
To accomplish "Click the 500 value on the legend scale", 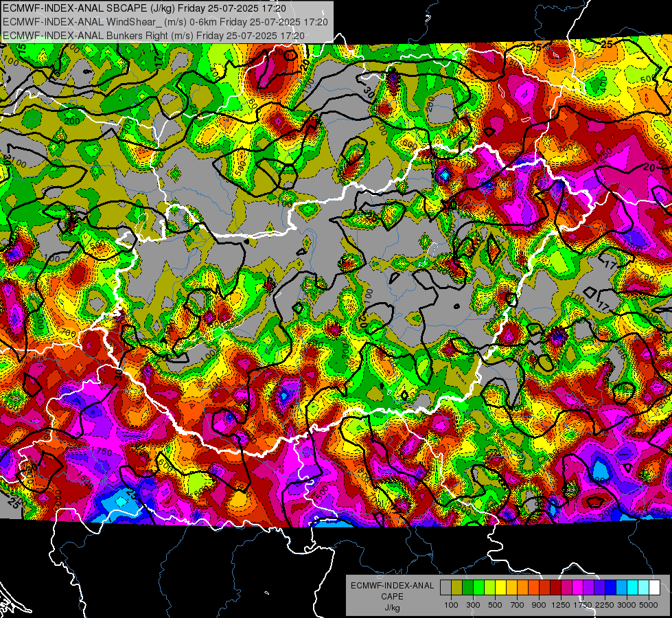I will click(x=495, y=605).
